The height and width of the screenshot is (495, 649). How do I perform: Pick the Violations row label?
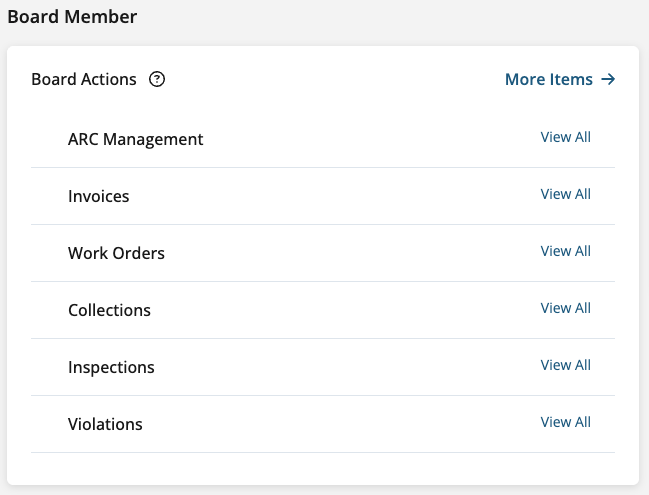[105, 425]
